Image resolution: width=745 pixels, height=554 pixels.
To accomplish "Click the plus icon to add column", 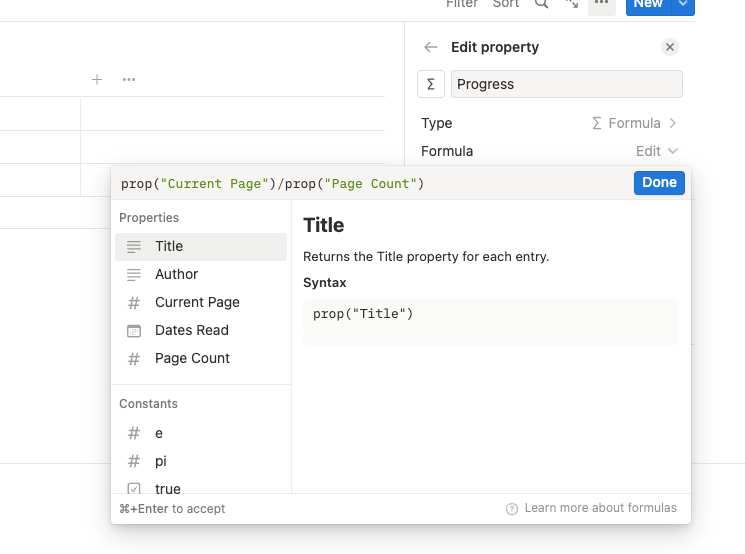I will (97, 80).
